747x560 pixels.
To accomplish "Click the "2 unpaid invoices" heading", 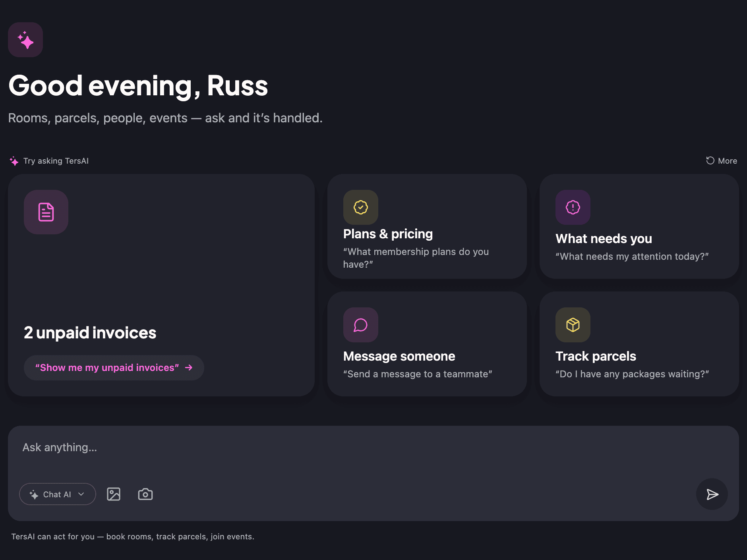I will (90, 333).
